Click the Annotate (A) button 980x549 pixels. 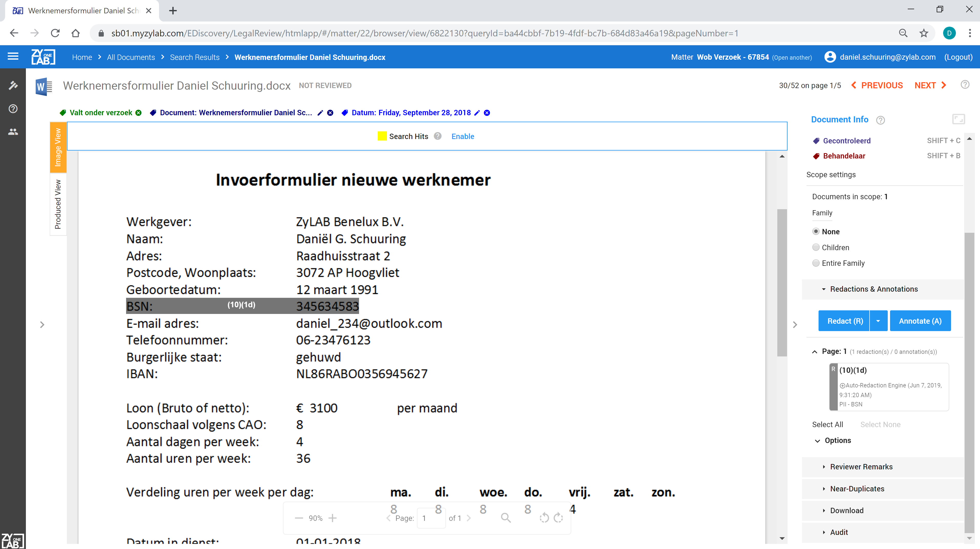coord(920,321)
